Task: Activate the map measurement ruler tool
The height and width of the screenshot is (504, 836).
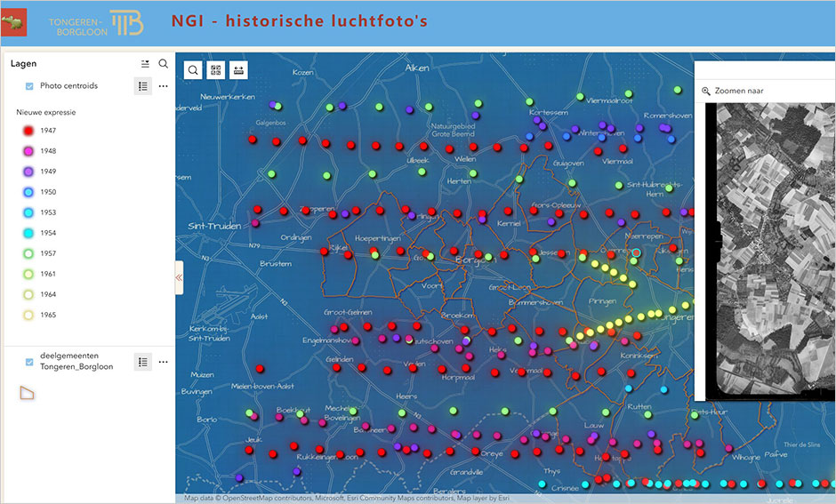Action: (238, 69)
